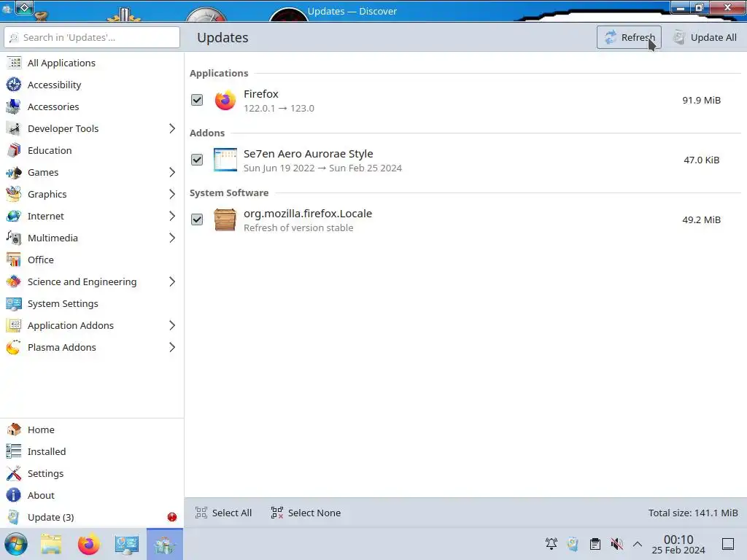Uncheck the Se7en Aero Aurorae Style checkbox

click(x=197, y=160)
